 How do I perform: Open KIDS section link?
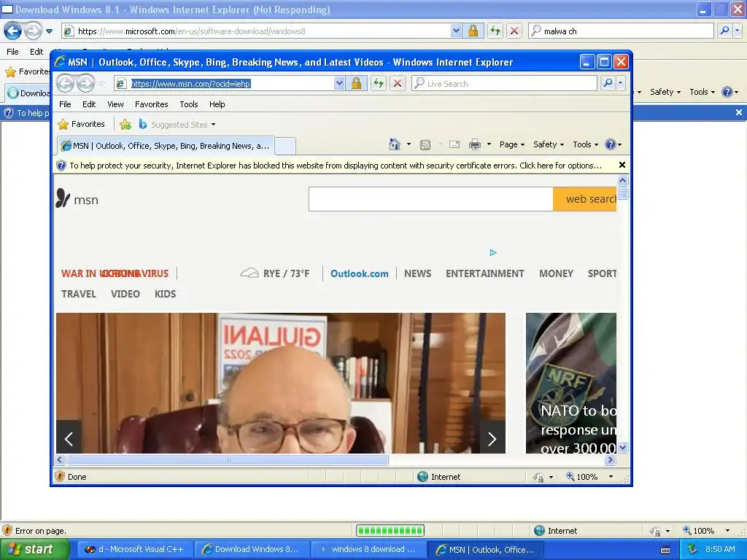pos(165,295)
